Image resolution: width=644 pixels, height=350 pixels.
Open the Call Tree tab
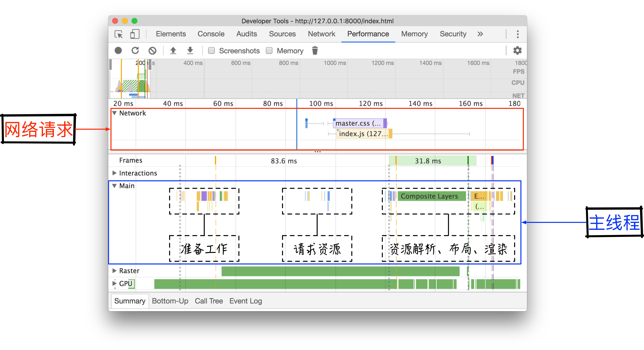pos(209,301)
